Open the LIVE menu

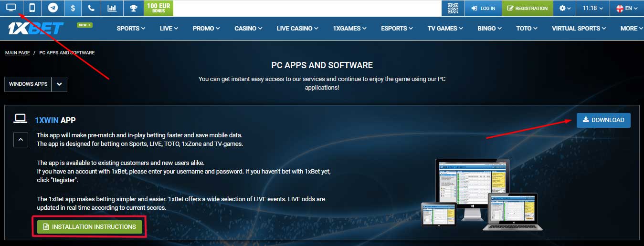(x=169, y=28)
